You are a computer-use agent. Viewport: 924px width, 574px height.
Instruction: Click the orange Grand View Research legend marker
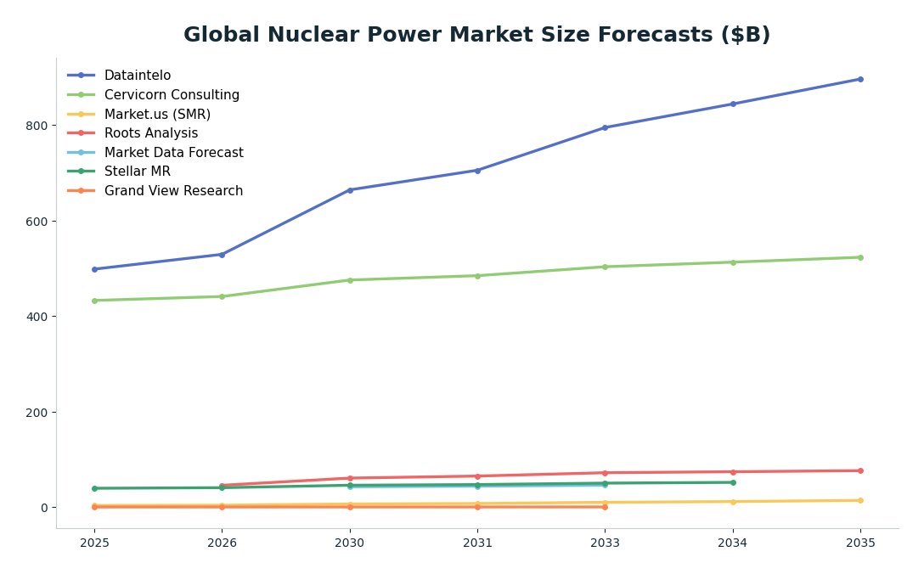click(x=82, y=191)
